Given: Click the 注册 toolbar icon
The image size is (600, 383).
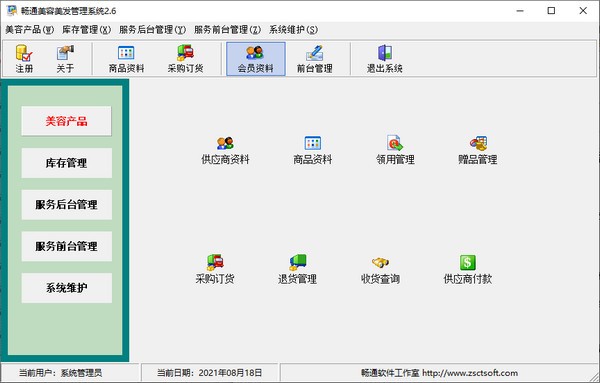Looking at the screenshot, I should [24, 59].
